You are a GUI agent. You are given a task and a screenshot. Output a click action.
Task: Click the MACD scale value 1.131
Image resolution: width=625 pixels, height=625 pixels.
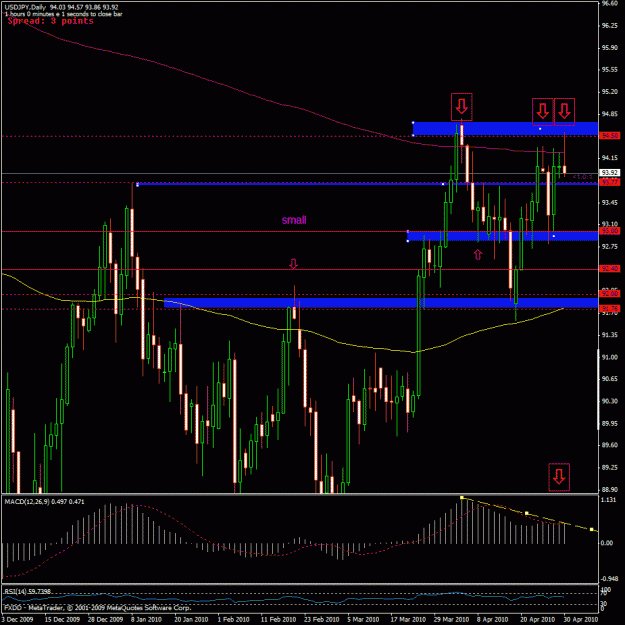coord(608,500)
